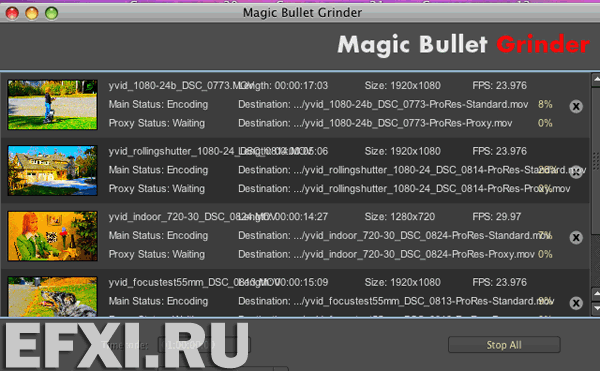Click the 8% main progress value
This screenshot has height=371, width=600.
tap(545, 104)
